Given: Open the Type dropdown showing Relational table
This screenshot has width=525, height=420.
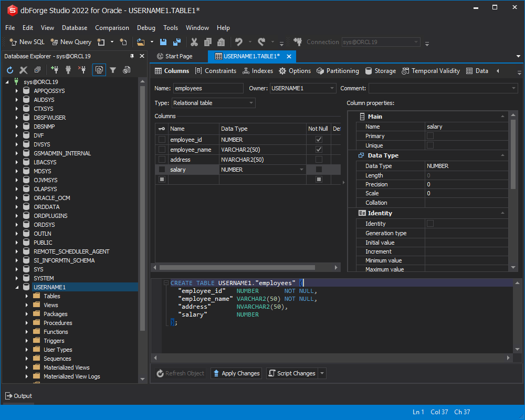Looking at the screenshot, I should click(x=250, y=103).
